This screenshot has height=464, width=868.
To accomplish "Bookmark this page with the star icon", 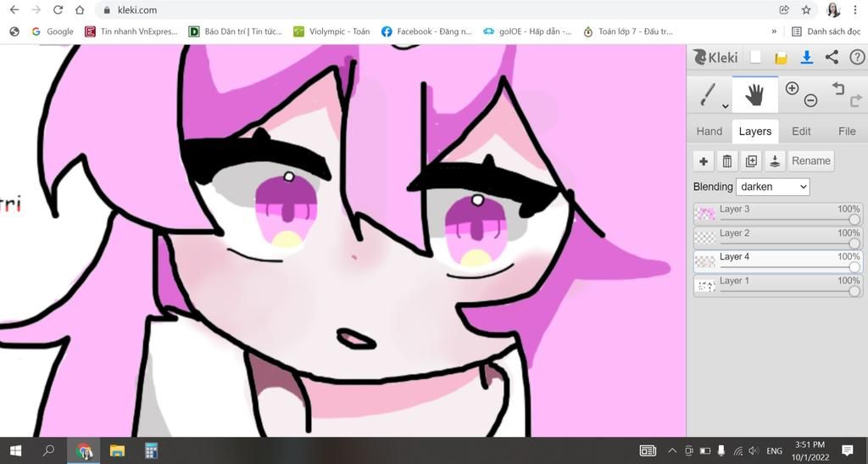I will point(806,10).
